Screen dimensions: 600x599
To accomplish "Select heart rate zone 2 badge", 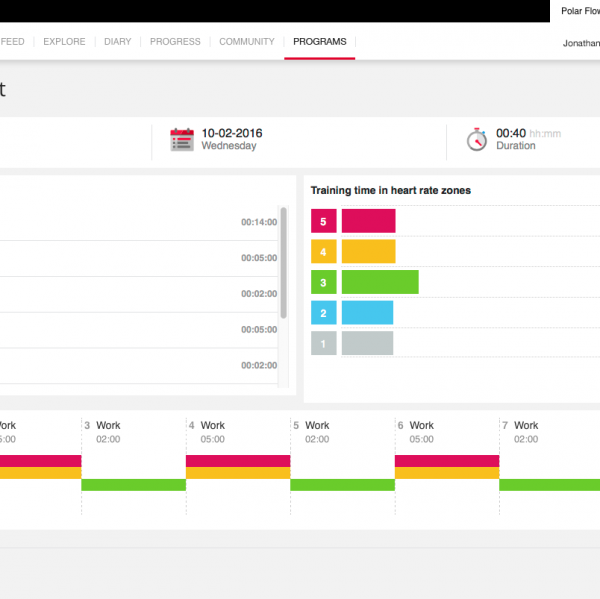I will [323, 313].
